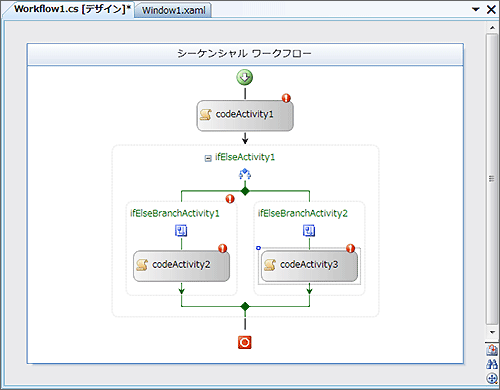The width and height of the screenshot is (500, 390).
Task: Click the blue icon under ifElseBranchActivity1
Action: coord(181,231)
